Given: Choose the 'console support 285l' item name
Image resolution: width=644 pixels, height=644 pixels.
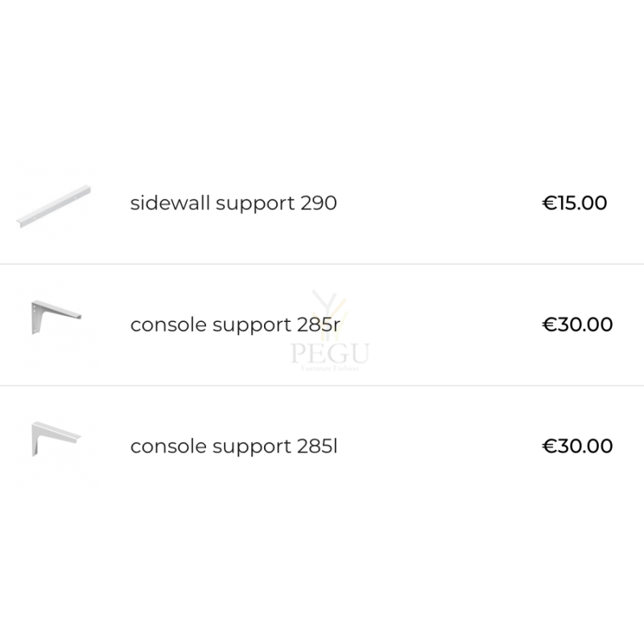Looking at the screenshot, I should [x=233, y=447].
